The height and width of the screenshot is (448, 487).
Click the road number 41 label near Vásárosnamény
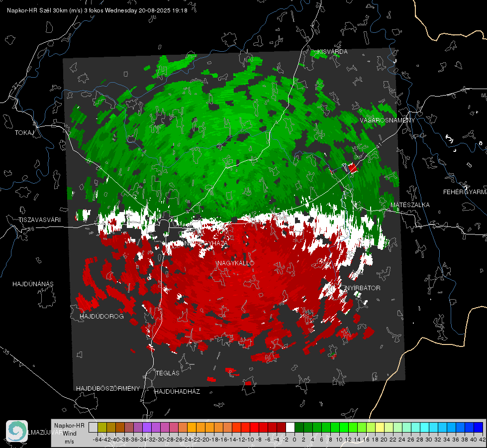(x=378, y=145)
